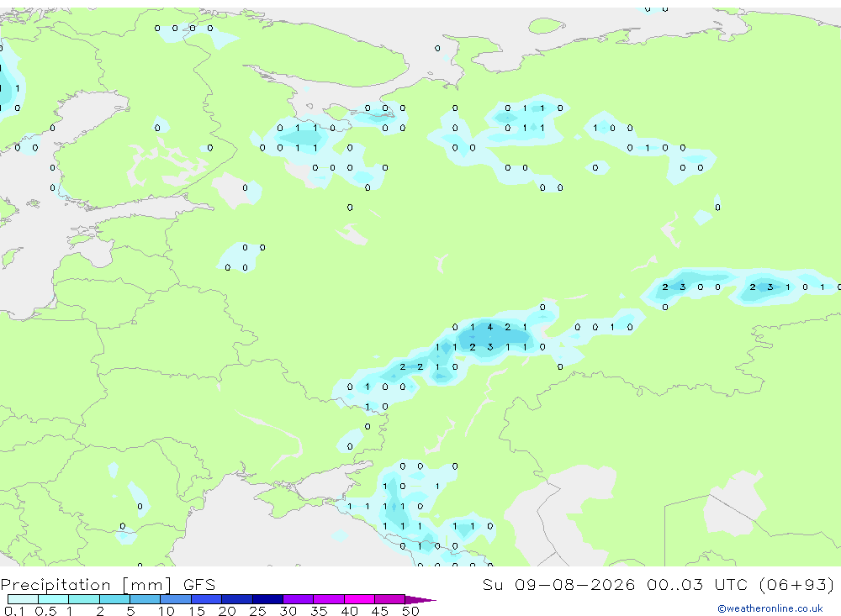The width and height of the screenshot is (841, 616).
Task: Click the map value '4' in rain band
Action: [490, 327]
